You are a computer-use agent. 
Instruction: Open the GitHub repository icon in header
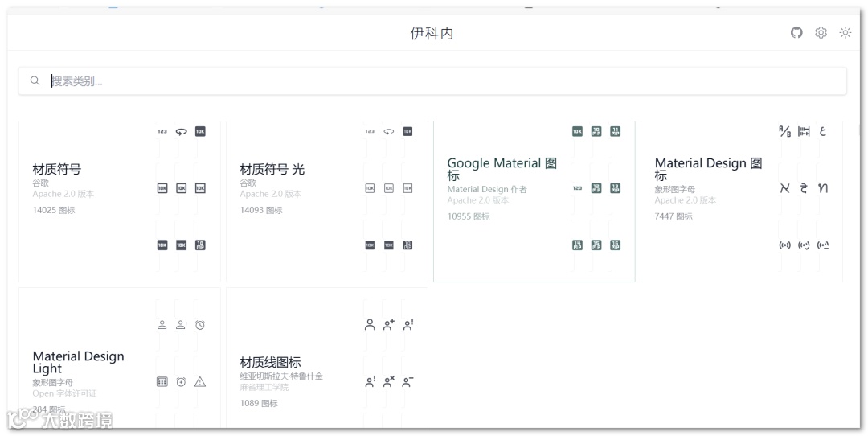pos(796,33)
